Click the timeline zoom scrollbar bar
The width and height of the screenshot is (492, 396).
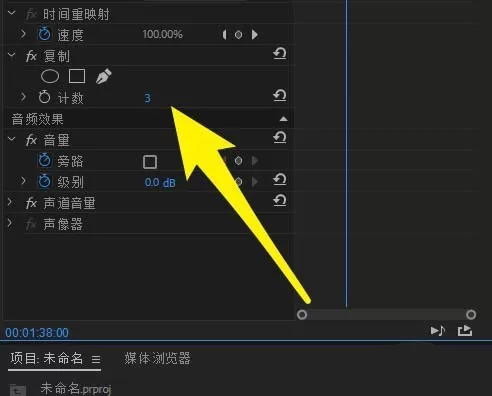[x=386, y=314]
